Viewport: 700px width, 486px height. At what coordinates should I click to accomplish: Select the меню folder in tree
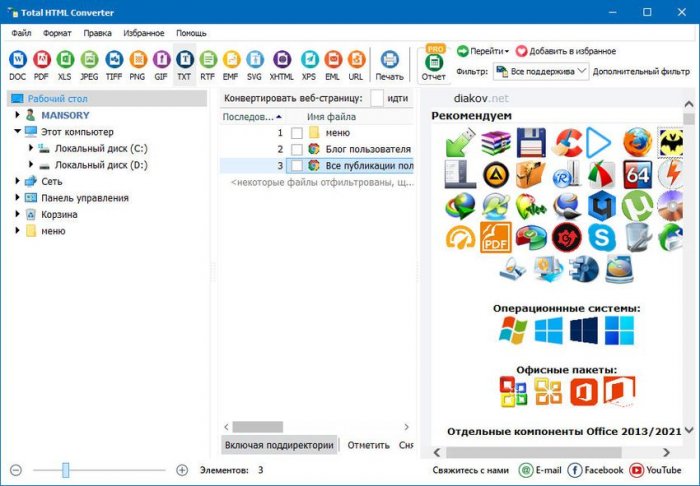tap(53, 231)
